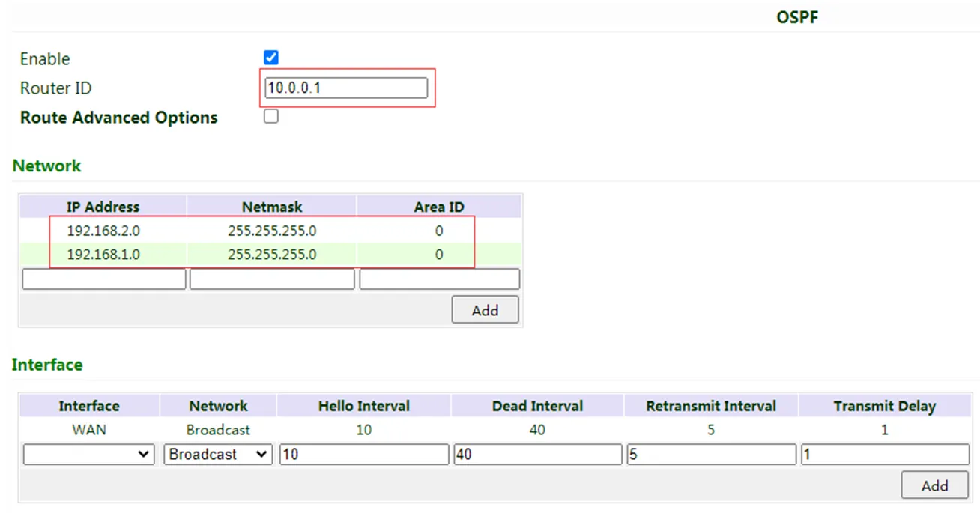This screenshot has height=513, width=980.
Task: Focus the empty Netmask input field
Action: coord(272,279)
